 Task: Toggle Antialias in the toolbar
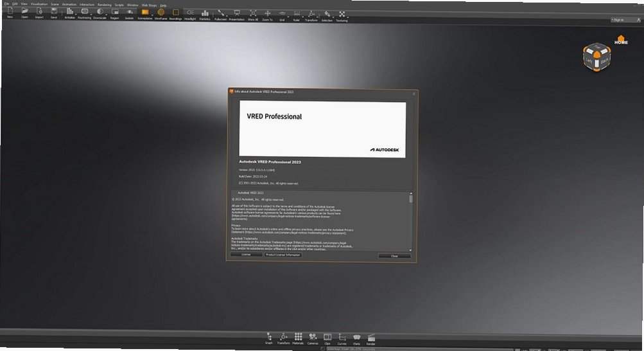click(69, 13)
